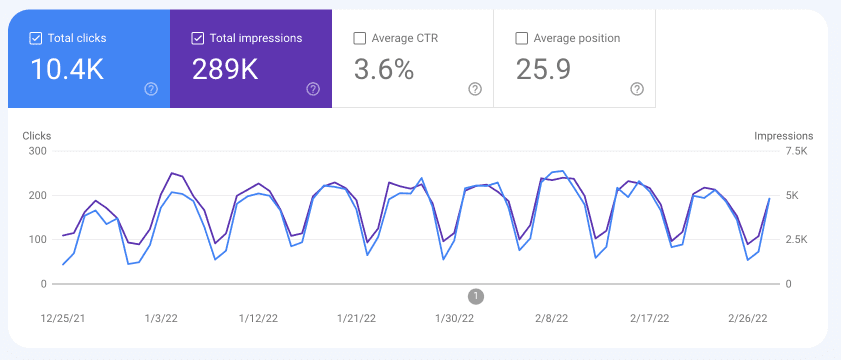Enable the Average CTR checkbox
Viewport: 841px width, 360px height.
360,39
